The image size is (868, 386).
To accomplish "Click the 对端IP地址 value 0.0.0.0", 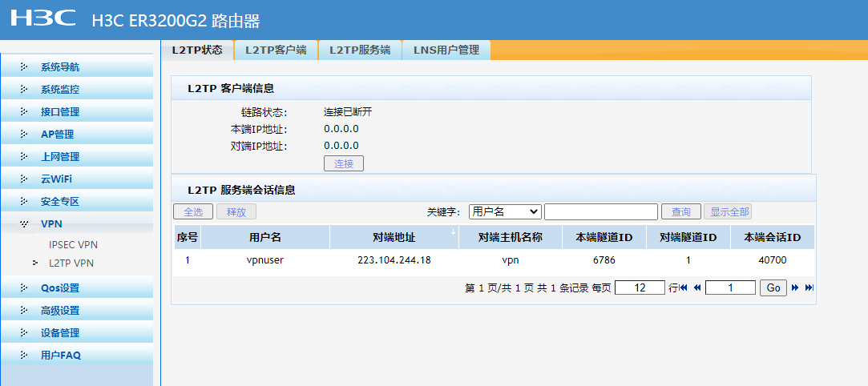I will [x=341, y=146].
